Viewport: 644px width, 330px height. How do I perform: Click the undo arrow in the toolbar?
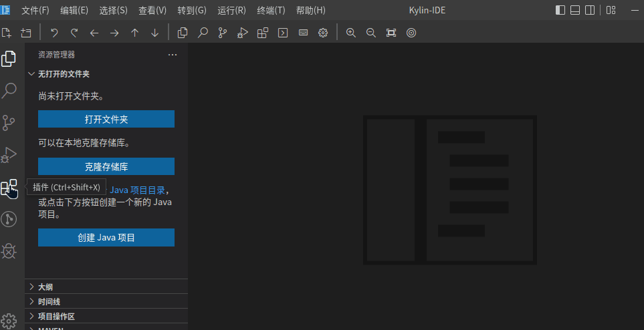(54, 33)
